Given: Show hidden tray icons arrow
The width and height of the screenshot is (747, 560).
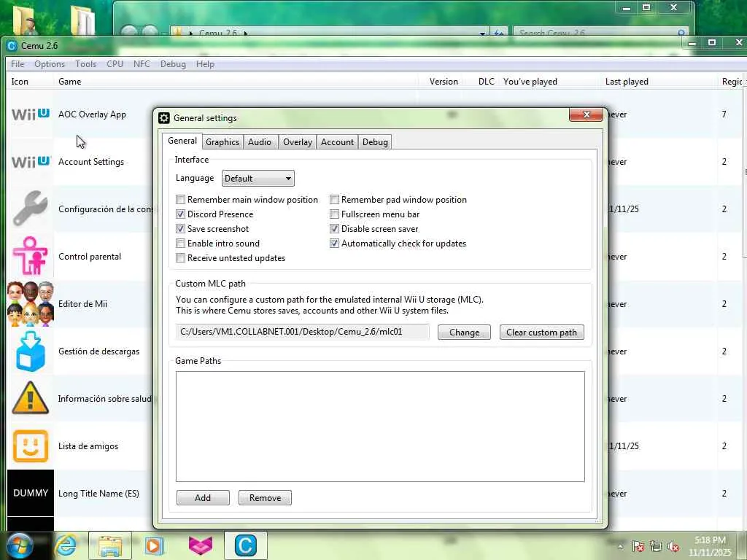Looking at the screenshot, I should point(620,547).
